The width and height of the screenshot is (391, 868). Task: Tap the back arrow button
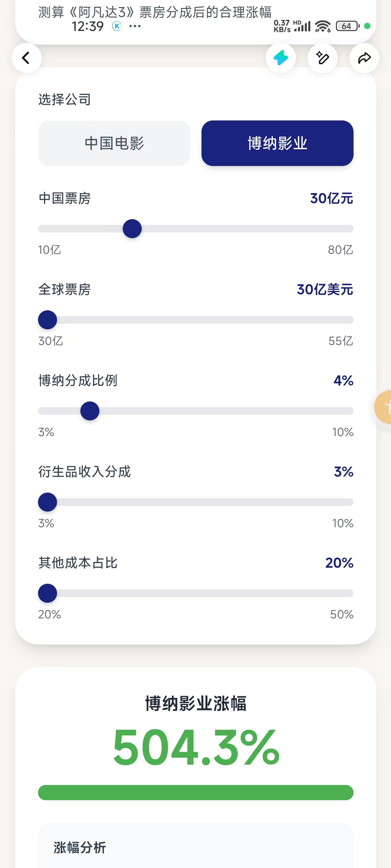[x=26, y=58]
